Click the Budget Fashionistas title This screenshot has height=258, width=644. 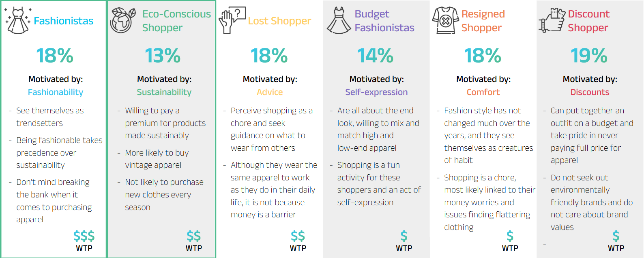pos(384,21)
